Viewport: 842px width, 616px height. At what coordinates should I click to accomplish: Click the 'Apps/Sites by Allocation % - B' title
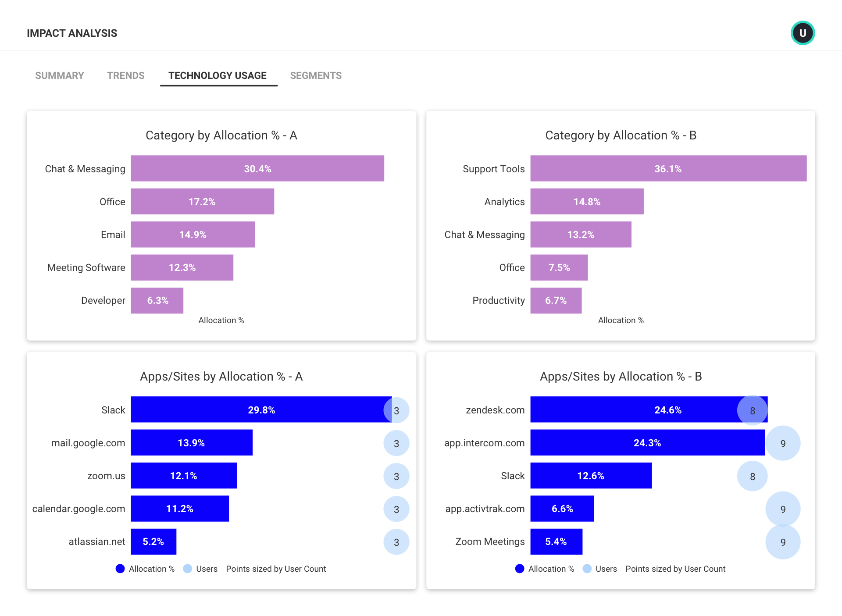pos(621,376)
